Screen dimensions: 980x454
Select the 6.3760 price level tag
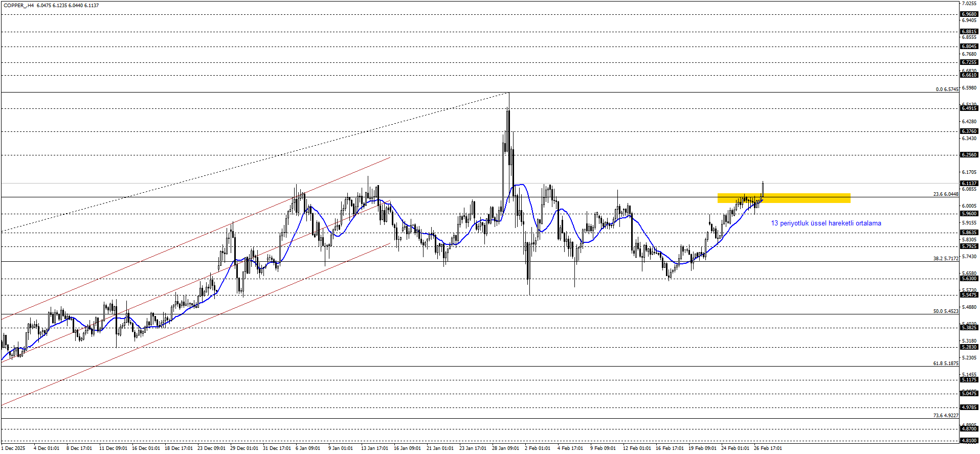[x=969, y=131]
